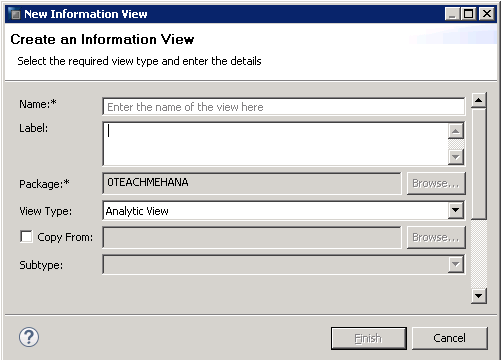Click dialog scrollbar down arrow

point(479,296)
